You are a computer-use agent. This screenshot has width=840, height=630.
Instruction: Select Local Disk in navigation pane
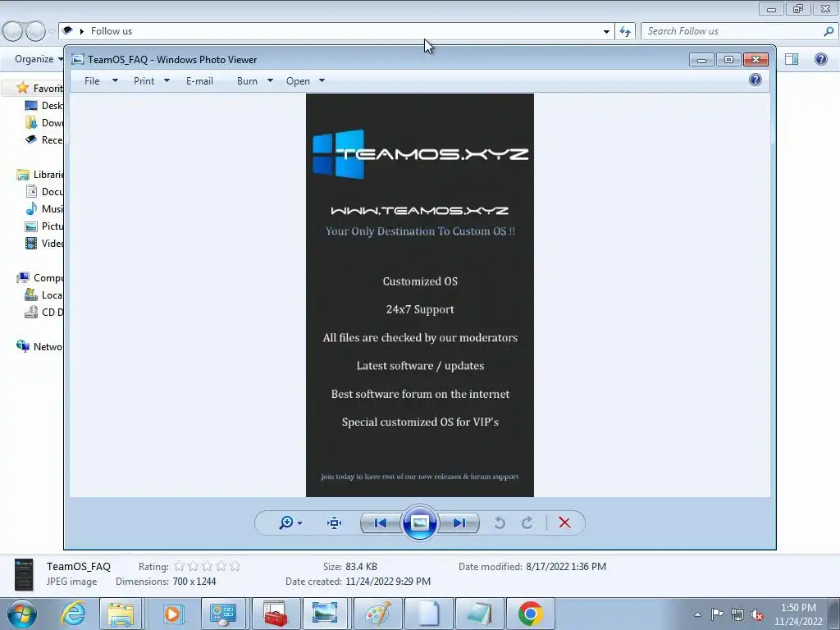coord(44,295)
